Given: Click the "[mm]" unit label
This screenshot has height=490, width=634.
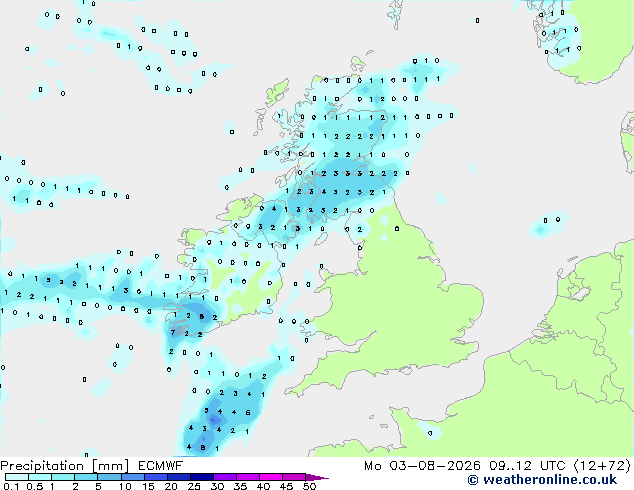Looking at the screenshot, I should (111, 466).
